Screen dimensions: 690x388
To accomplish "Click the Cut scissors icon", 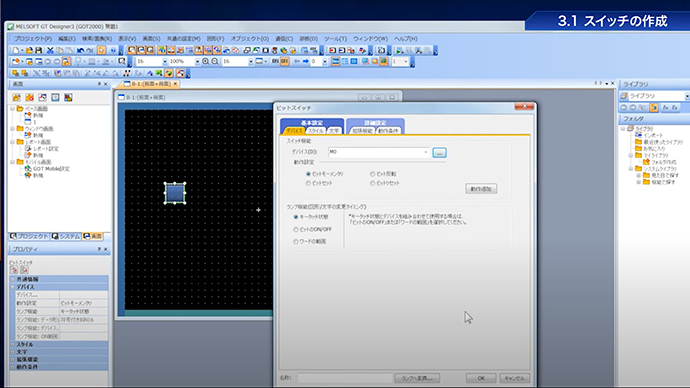I will click(50, 51).
